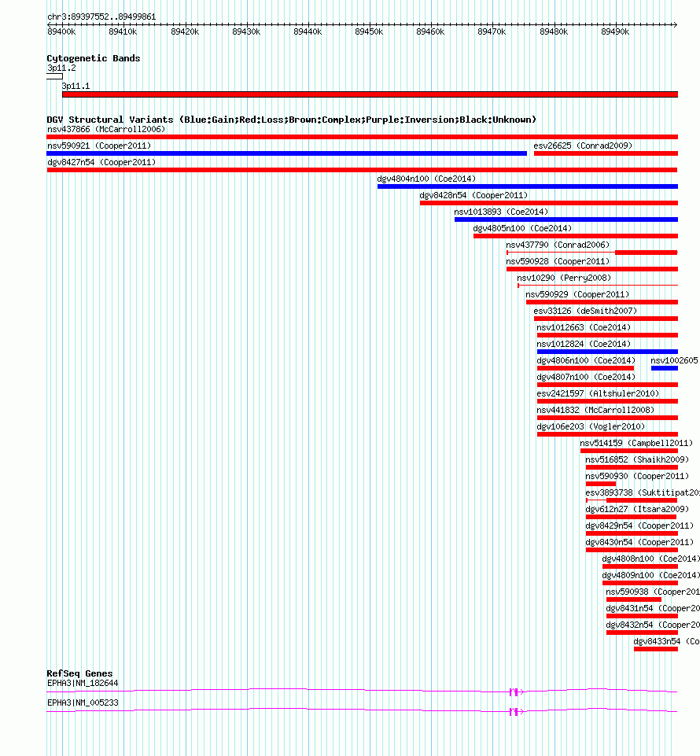Image resolution: width=700 pixels, height=756 pixels.
Task: Open dgv4806n100 (Coe2014) variant
Action: (585, 368)
